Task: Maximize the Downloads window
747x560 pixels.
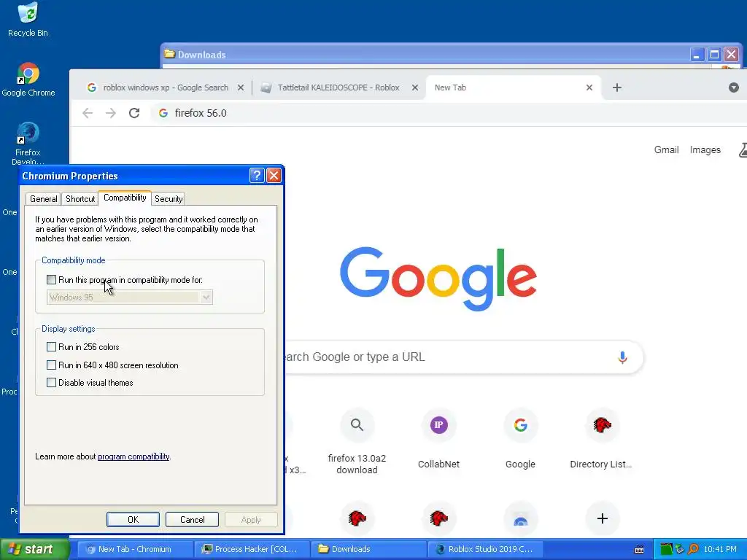Action: click(x=714, y=54)
